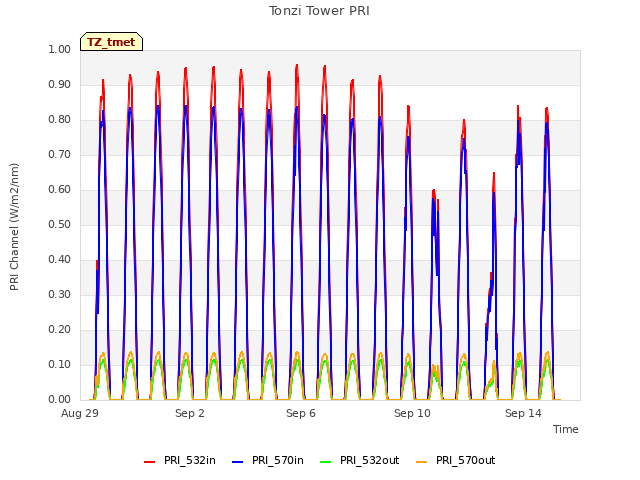
Task: Click the 0.70 y-axis tick label
Action: (60, 155)
